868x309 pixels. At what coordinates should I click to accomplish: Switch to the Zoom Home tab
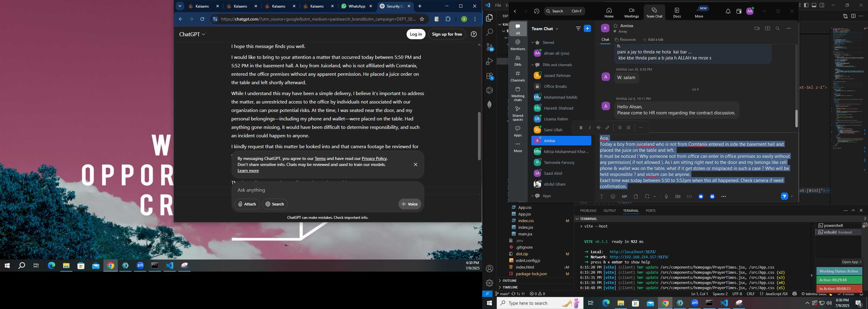609,13
